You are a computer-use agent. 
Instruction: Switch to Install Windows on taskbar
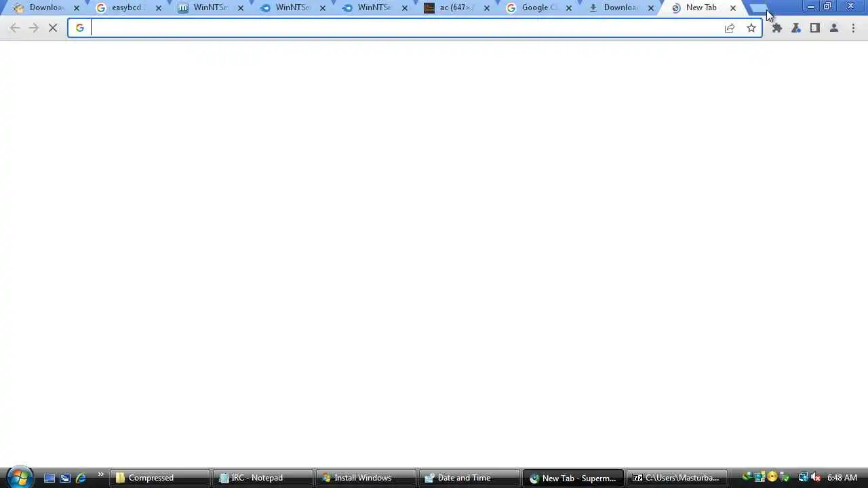[x=366, y=478]
